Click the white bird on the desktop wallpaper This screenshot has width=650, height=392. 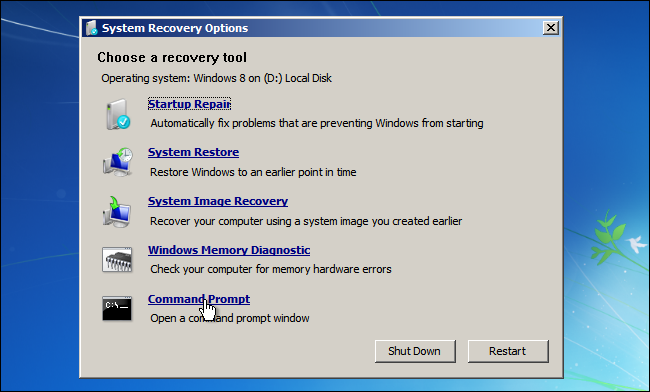[x=637, y=244]
